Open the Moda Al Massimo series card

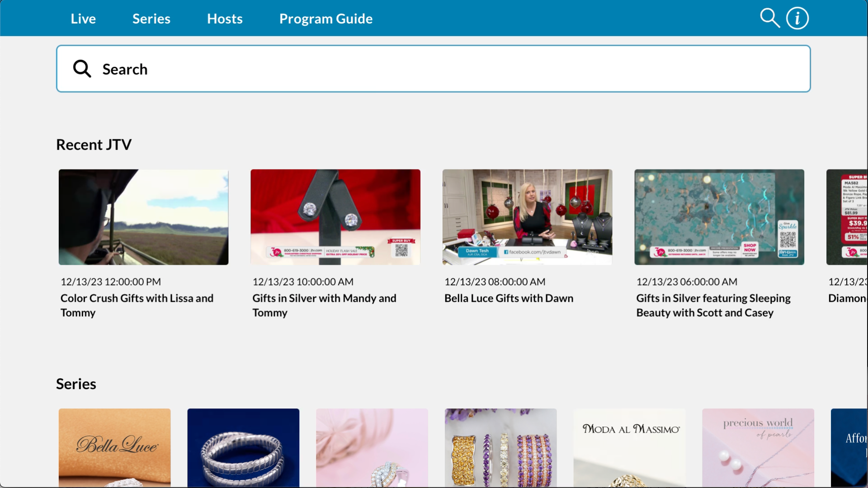tap(630, 448)
